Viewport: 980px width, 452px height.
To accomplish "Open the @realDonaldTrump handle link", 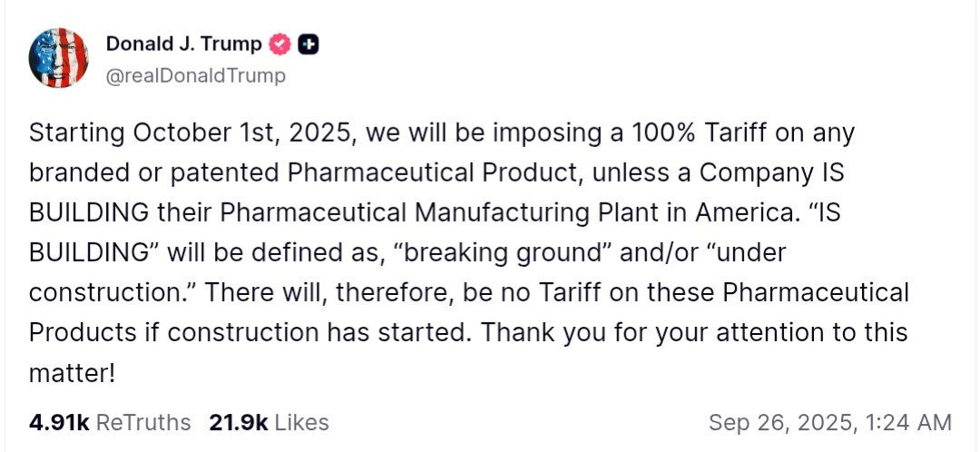I will [x=196, y=75].
